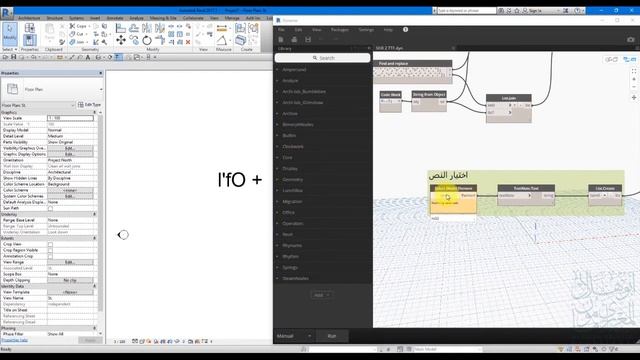
Task: Click the Rotate tool in Modify panel
Action: pyautogui.click(x=147, y=40)
